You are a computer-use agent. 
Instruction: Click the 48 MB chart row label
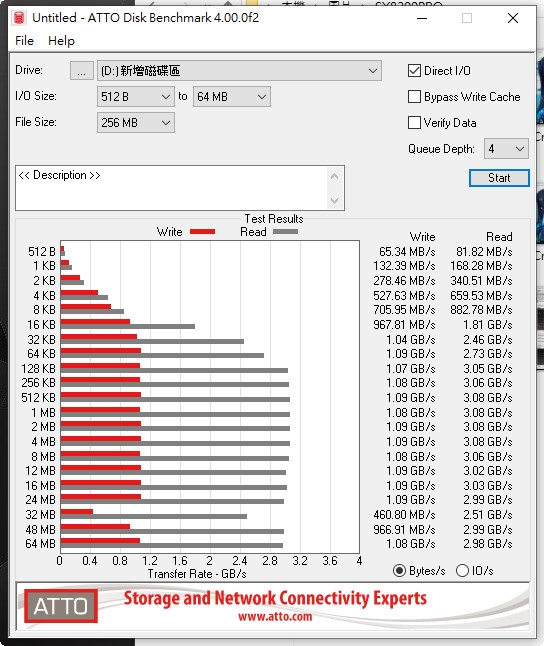pyautogui.click(x=40, y=529)
